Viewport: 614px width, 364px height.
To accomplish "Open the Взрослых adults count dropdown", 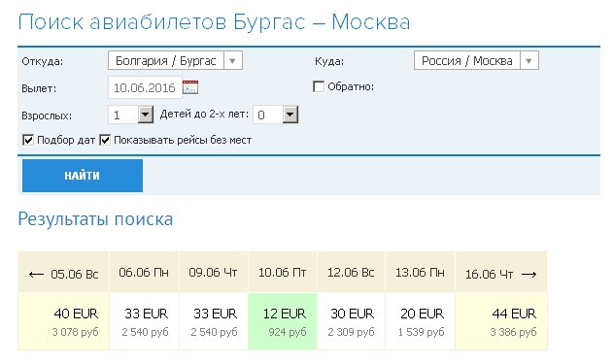I will tap(146, 115).
